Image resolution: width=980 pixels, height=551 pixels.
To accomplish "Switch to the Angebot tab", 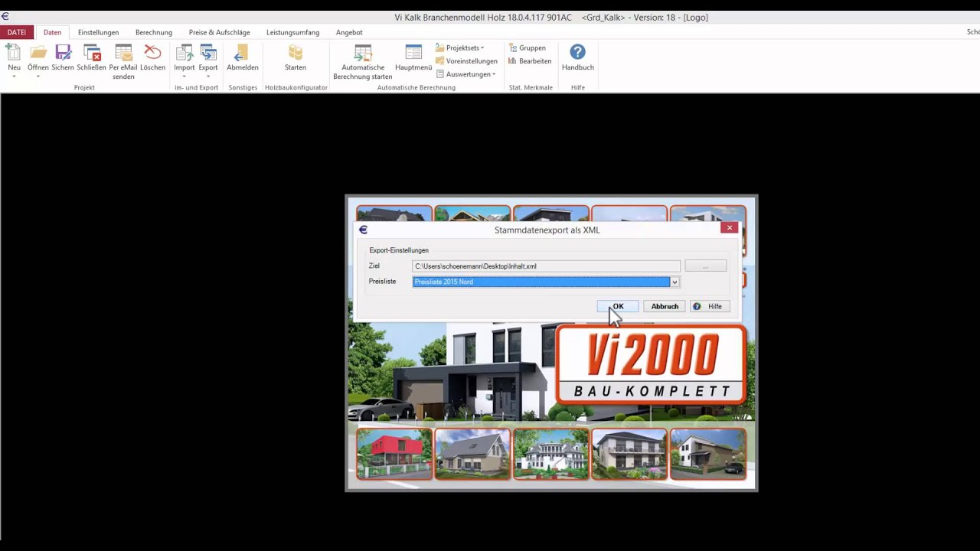I will click(349, 32).
